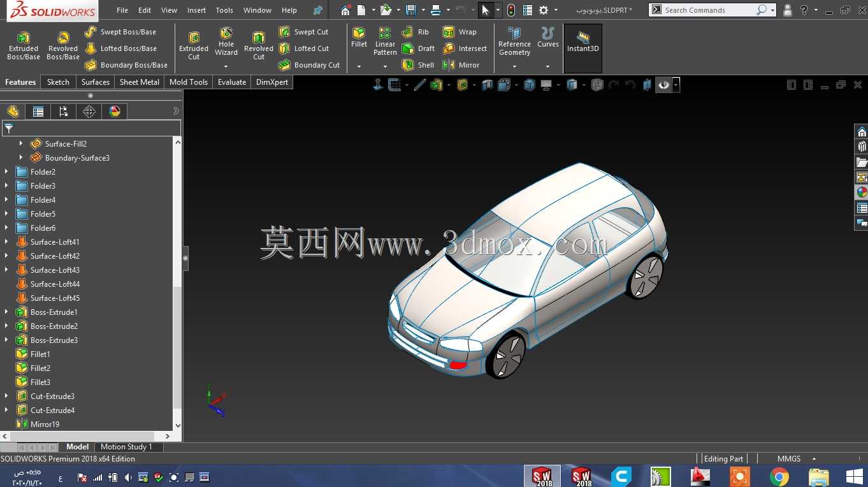This screenshot has height=487, width=868.
Task: Expand the Folder5 tree item
Action: 6,214
